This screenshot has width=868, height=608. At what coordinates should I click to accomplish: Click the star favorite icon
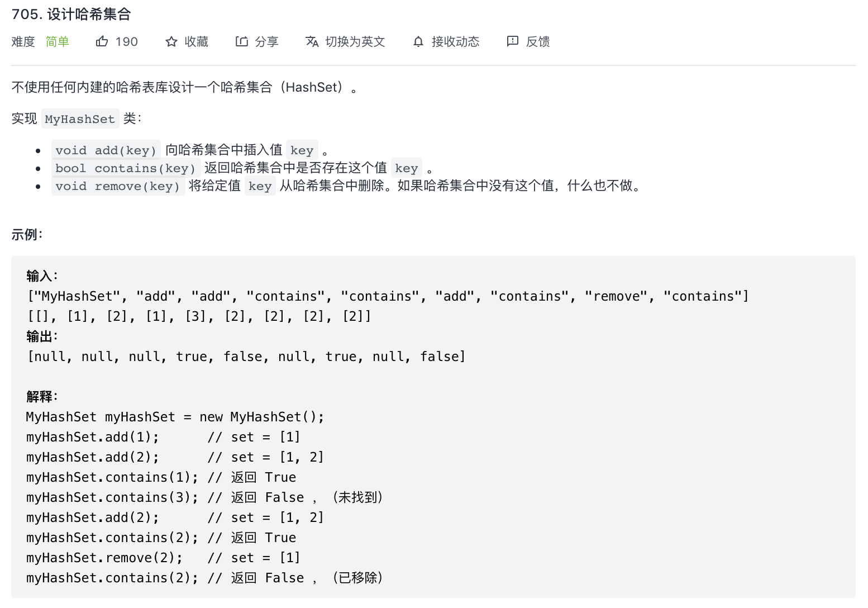(171, 41)
